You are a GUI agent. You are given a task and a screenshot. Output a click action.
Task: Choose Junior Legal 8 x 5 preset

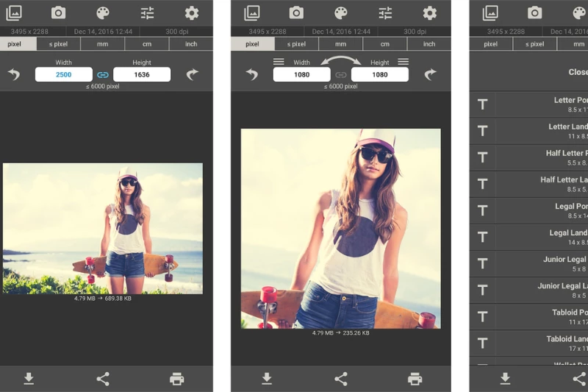click(x=528, y=291)
